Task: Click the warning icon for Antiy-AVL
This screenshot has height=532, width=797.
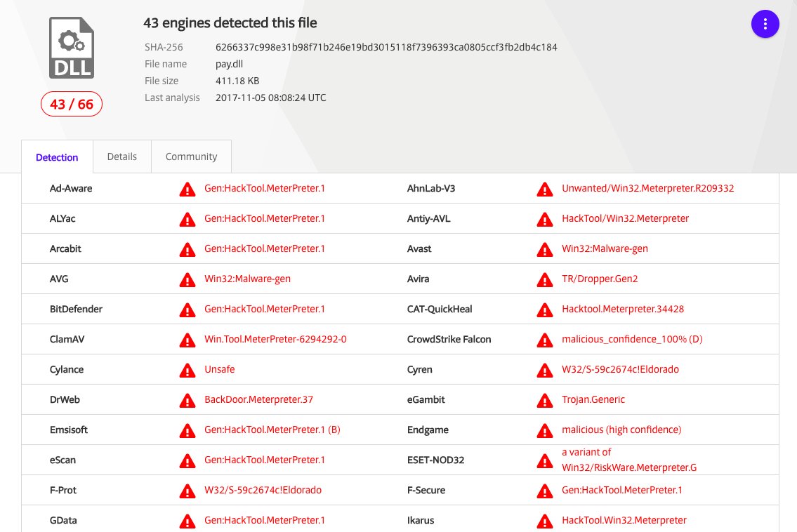Action: 545,220
